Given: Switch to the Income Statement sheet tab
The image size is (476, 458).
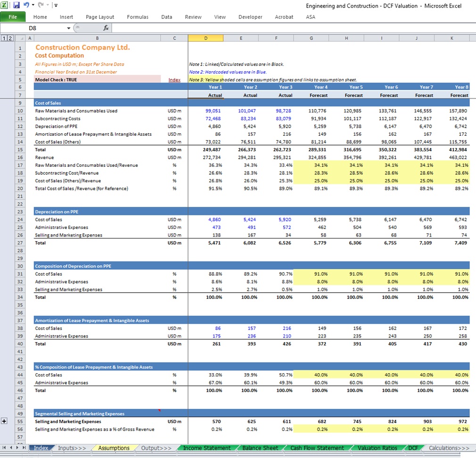Looking at the screenshot, I should pyautogui.click(x=207, y=448).
